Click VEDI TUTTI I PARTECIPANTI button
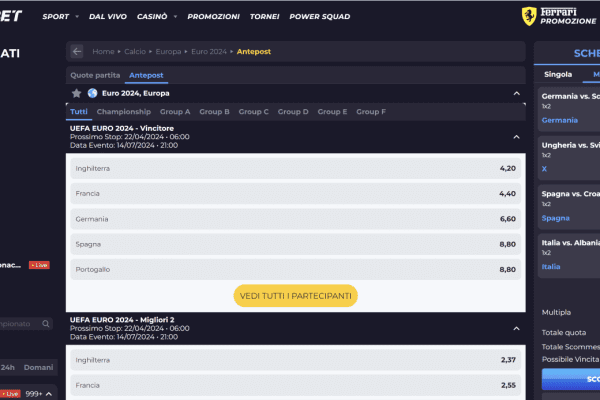600x400 pixels. (x=295, y=296)
